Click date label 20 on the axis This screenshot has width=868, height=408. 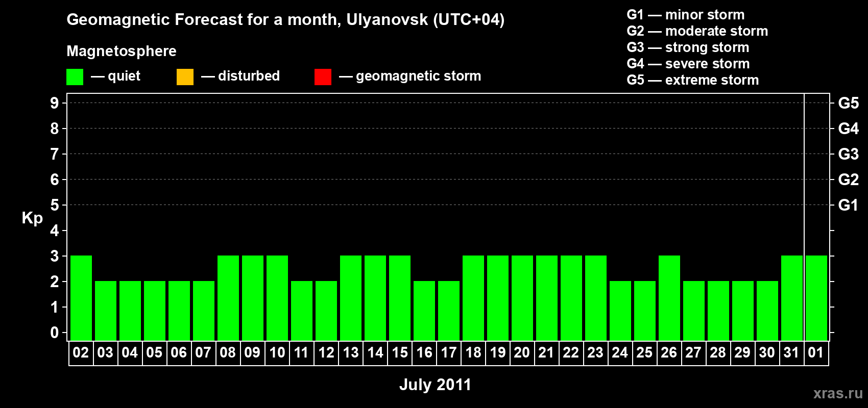[522, 352]
